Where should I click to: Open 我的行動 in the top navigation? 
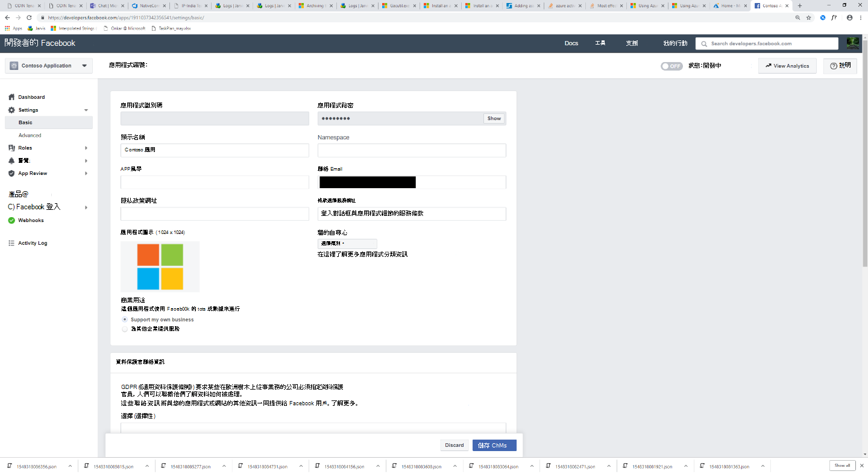tap(675, 43)
